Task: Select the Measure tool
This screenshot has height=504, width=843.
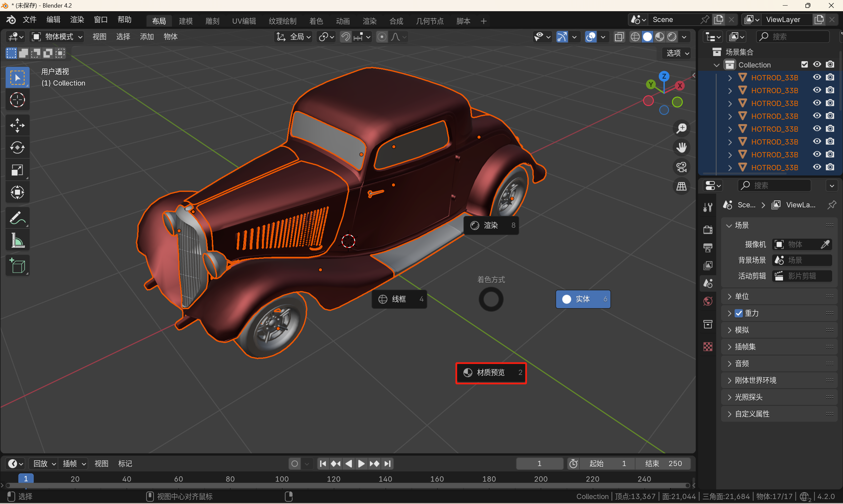Action: (x=17, y=241)
